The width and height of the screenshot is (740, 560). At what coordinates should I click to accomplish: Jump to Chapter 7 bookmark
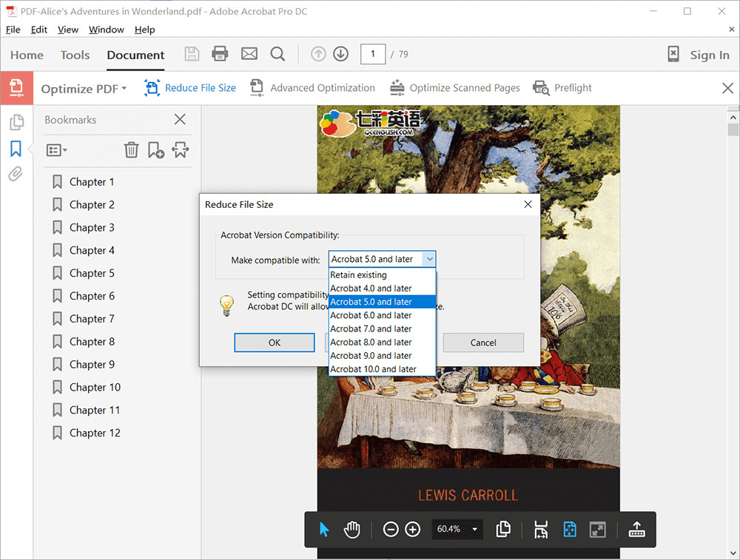pyautogui.click(x=92, y=319)
